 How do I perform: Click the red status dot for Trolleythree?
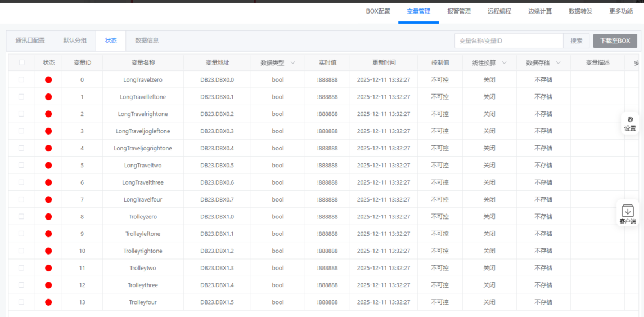(x=48, y=285)
